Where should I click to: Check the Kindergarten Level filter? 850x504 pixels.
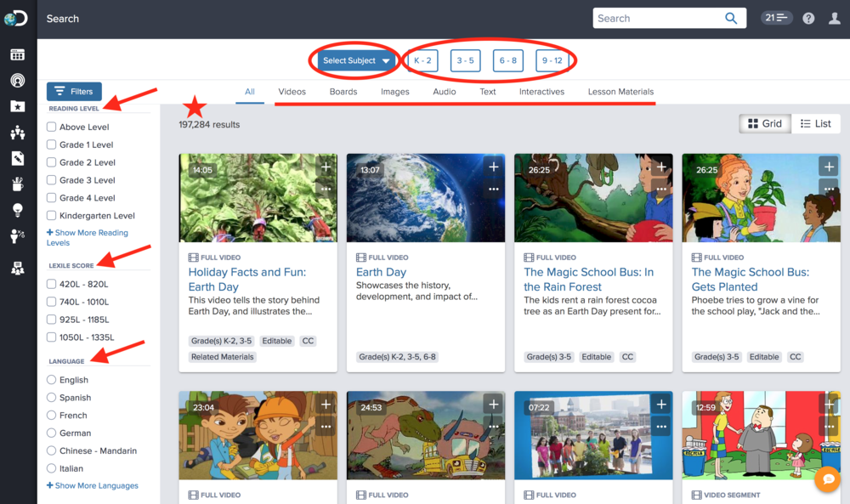coord(52,216)
